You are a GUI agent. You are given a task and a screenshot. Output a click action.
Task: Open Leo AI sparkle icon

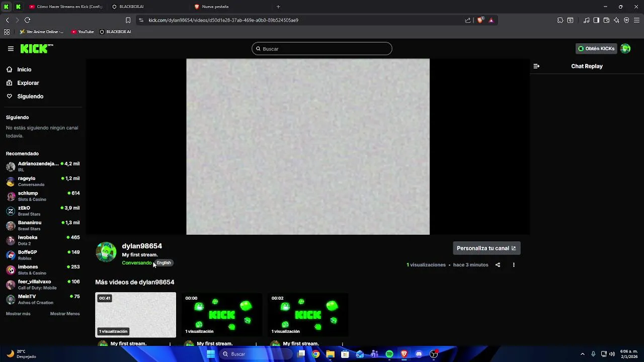tap(616, 20)
